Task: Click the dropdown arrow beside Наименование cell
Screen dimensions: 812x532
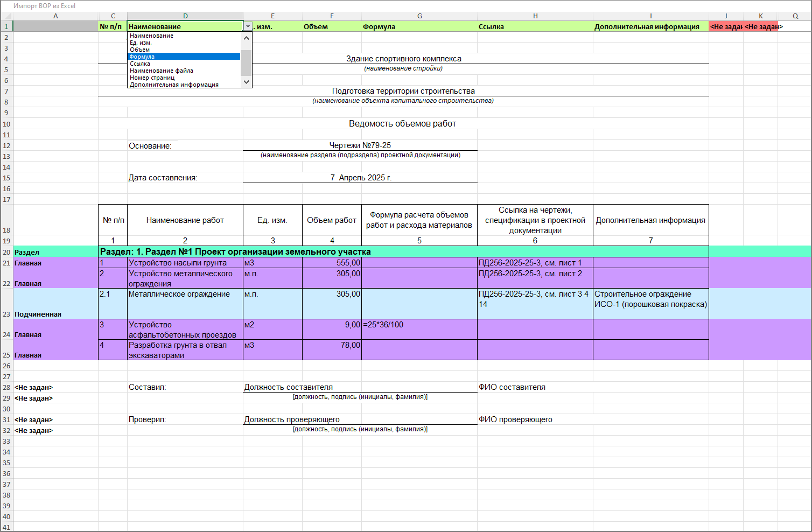Action: click(248, 26)
